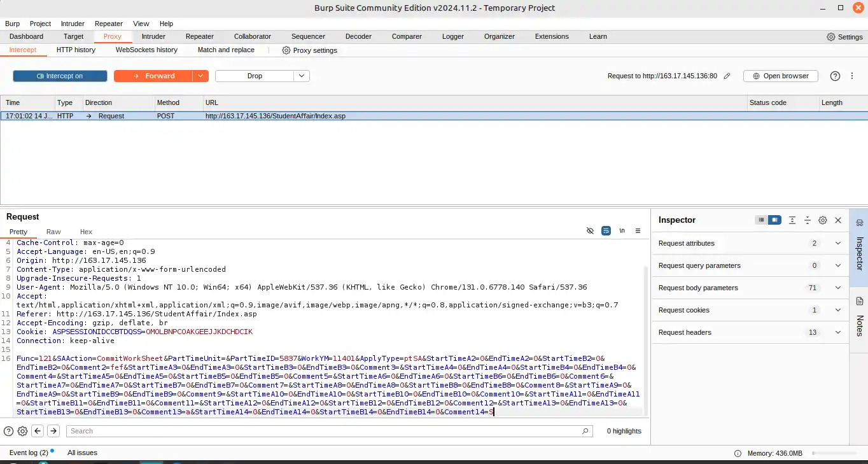Expand all Inspector sections icon
This screenshot has height=464, width=868.
(792, 220)
